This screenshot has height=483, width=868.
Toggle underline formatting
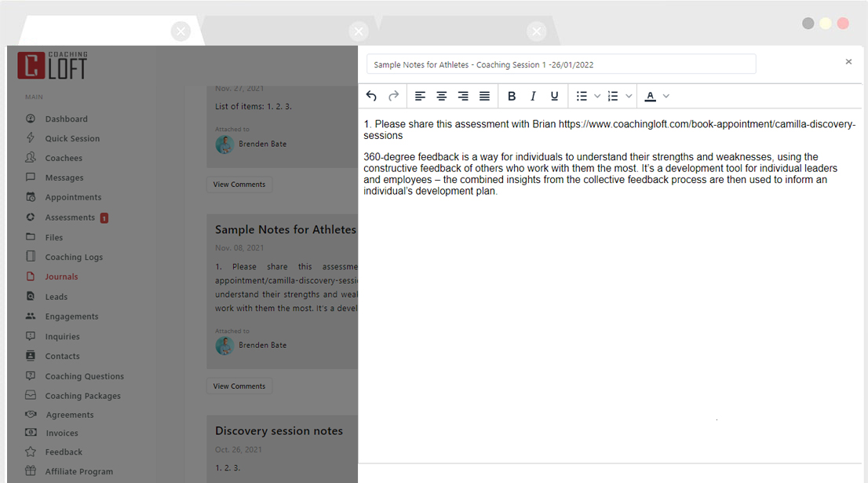pos(554,96)
